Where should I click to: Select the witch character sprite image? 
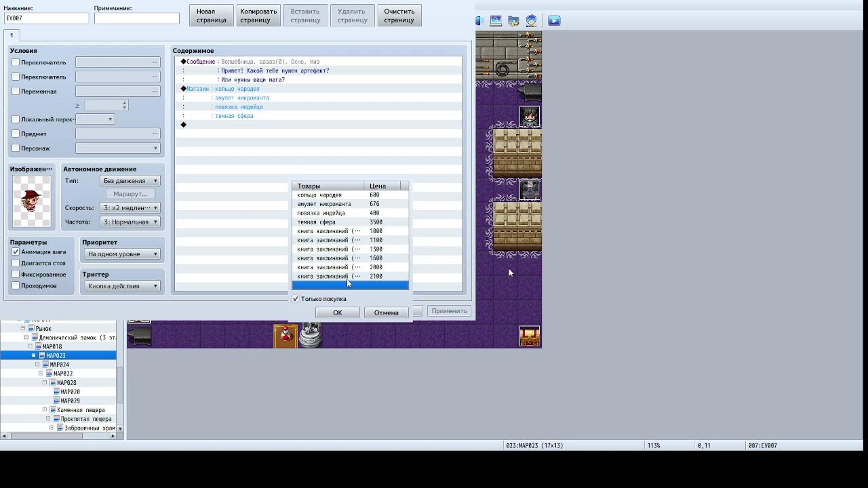click(32, 201)
